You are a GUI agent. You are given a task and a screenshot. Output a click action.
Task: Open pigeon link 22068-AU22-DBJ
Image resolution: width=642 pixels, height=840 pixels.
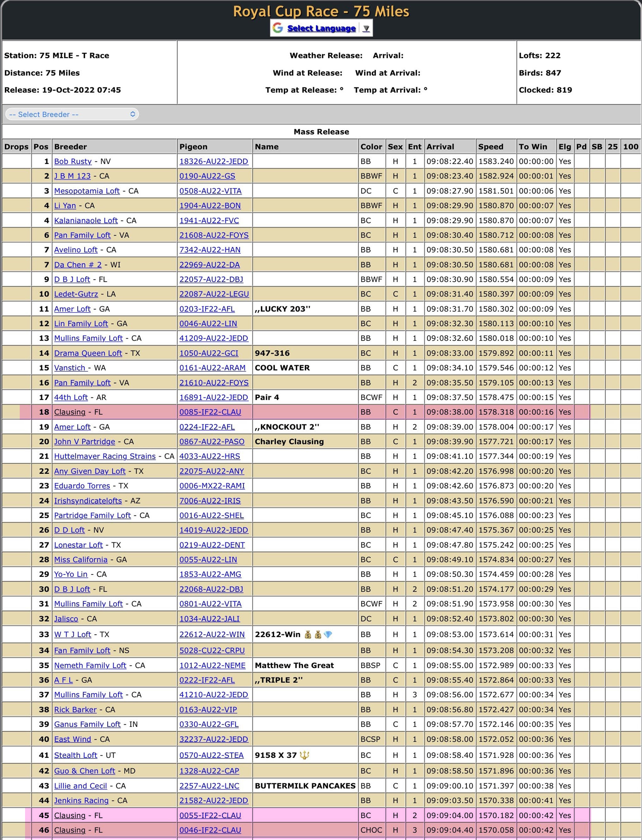[211, 589]
